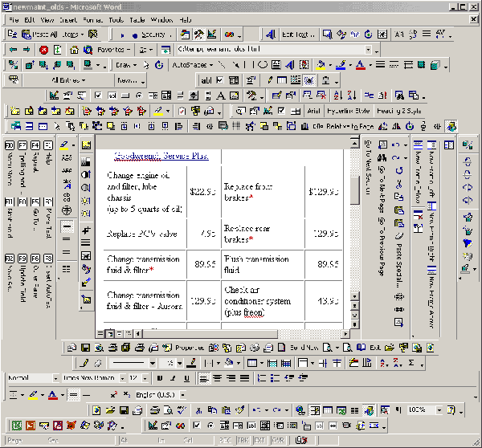This screenshot has width=482, height=448.
Task: Apply Superscript formatting
Action: 114,394
